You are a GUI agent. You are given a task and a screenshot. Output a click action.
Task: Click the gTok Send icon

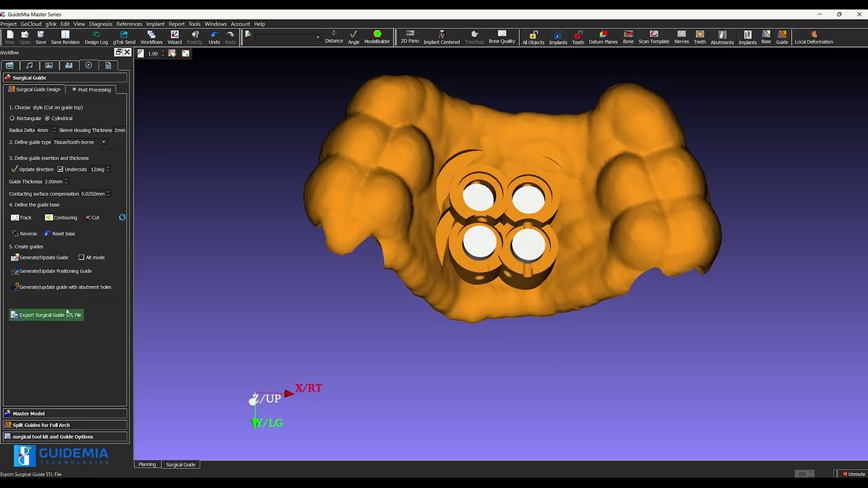[124, 37]
